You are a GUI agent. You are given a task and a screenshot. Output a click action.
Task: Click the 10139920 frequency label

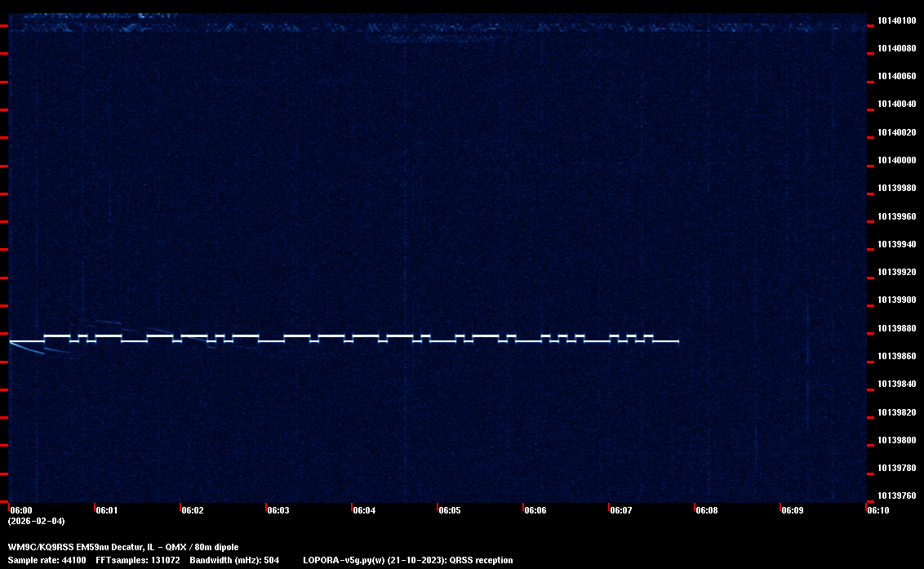coord(895,272)
